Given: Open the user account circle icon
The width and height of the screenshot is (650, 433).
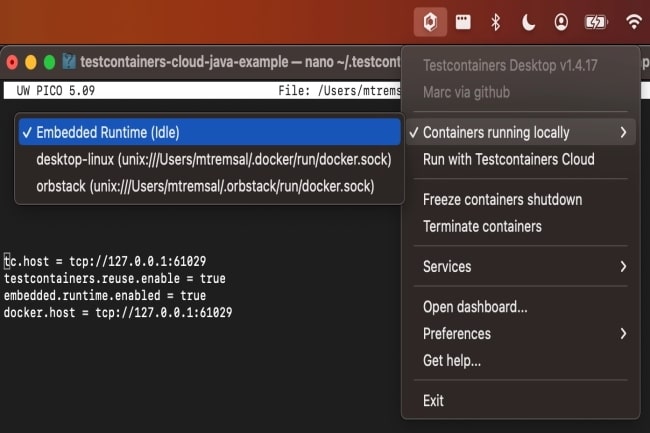Looking at the screenshot, I should point(561,22).
